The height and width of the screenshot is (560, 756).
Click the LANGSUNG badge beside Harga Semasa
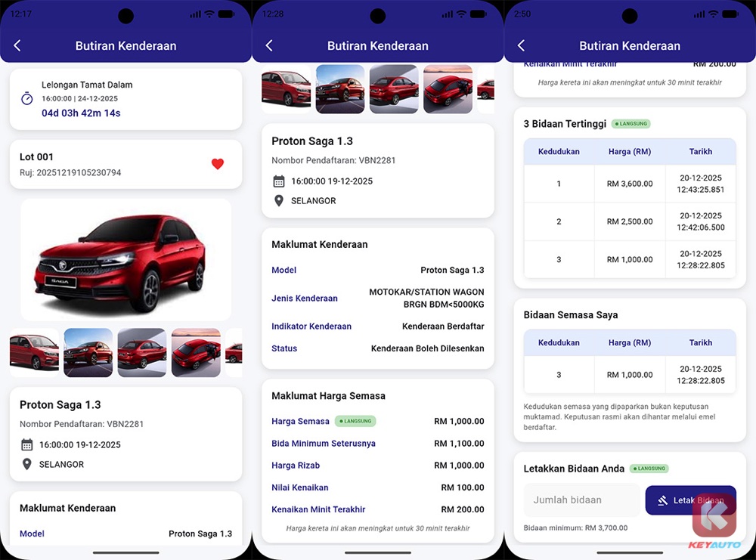pos(355,421)
